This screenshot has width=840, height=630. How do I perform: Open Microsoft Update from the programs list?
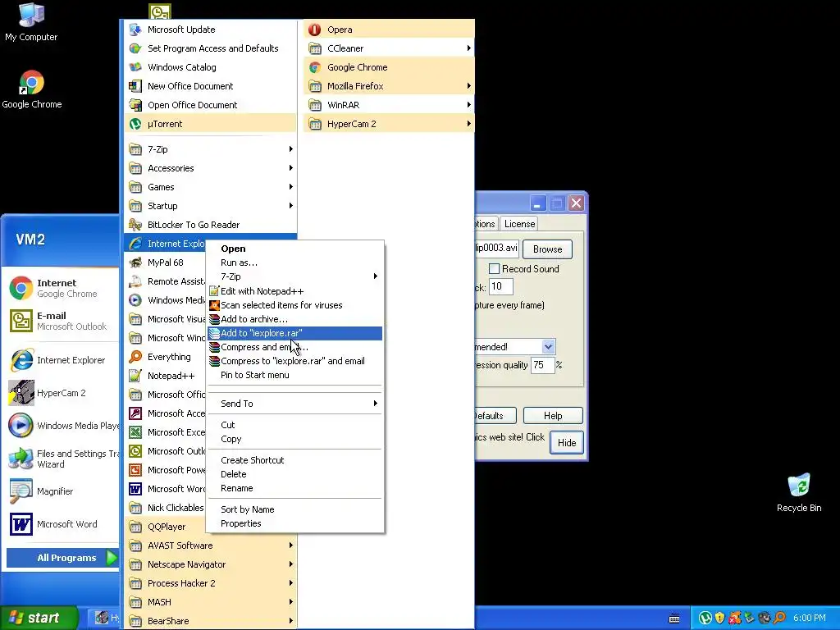[x=210, y=30]
